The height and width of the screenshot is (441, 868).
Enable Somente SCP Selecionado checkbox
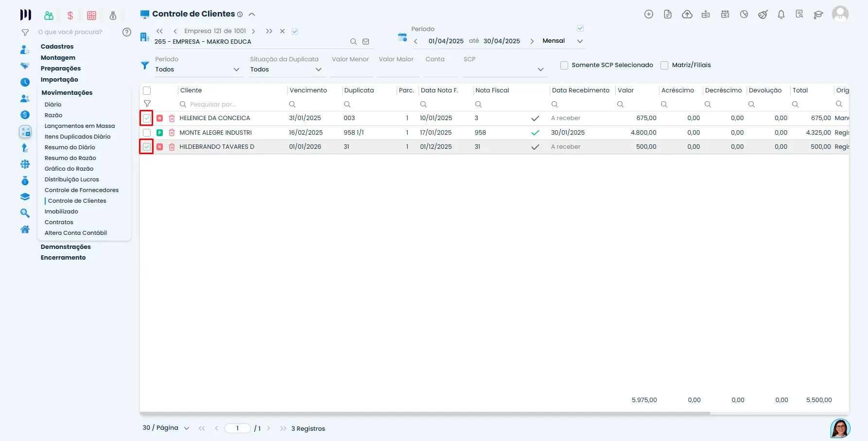(564, 65)
